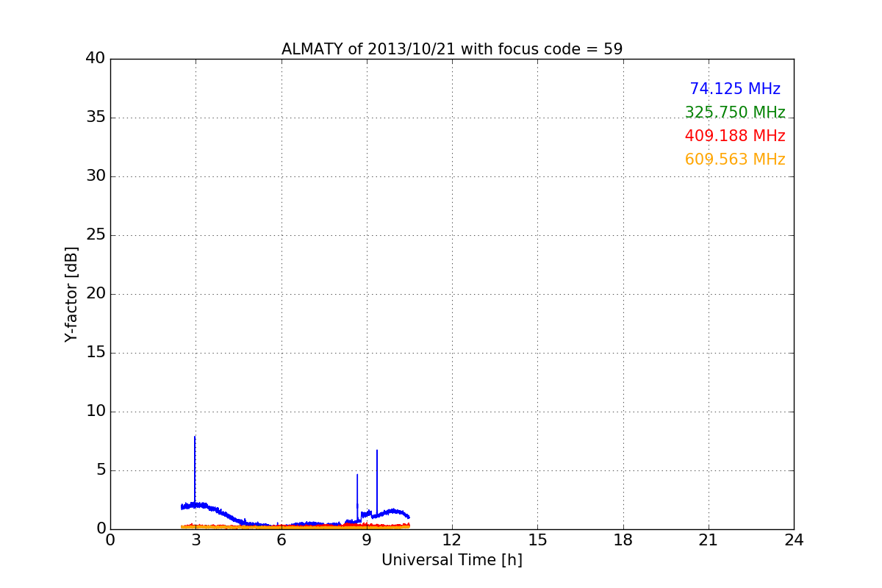Image resolution: width=882 pixels, height=588 pixels.
Task: Select the 609.563 MHz legend label
Action: (x=735, y=159)
